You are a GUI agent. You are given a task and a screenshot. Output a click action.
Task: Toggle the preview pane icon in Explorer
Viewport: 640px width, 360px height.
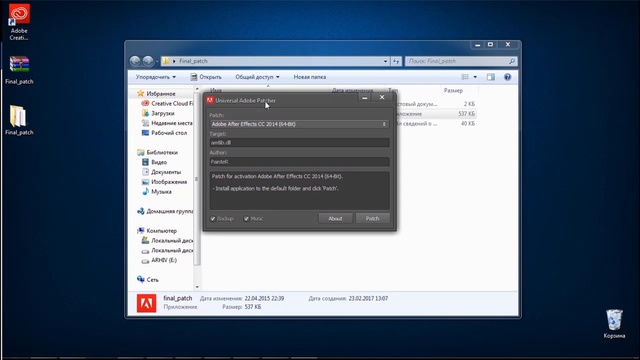click(491, 77)
